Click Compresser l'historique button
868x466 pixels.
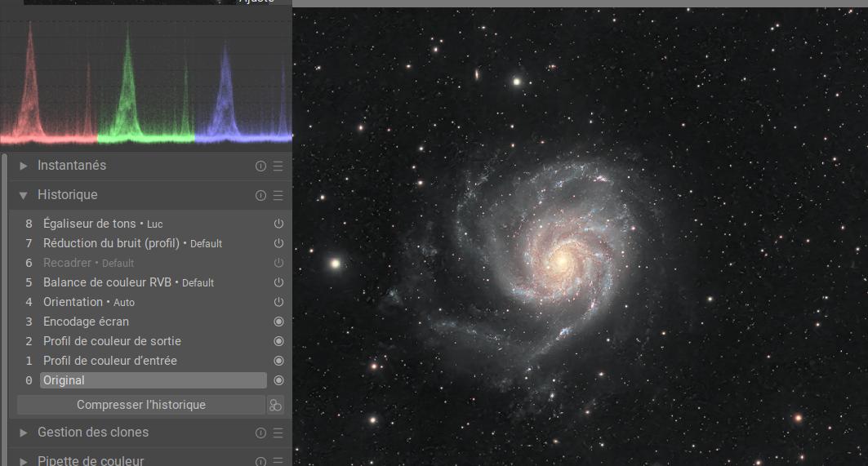(141, 405)
